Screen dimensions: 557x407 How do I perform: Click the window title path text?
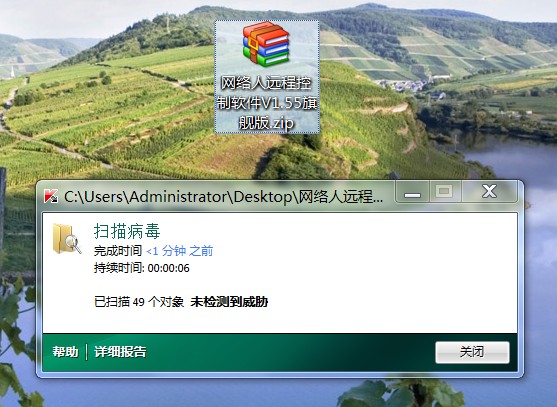[223, 196]
